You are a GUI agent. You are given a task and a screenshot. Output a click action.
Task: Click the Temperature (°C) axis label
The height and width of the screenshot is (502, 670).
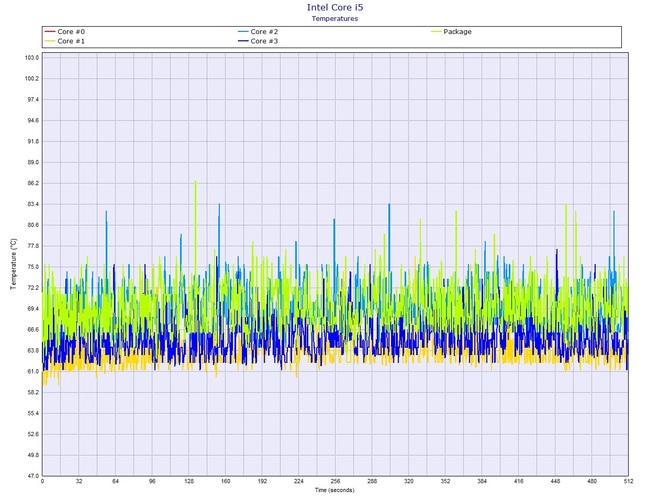tap(14, 264)
